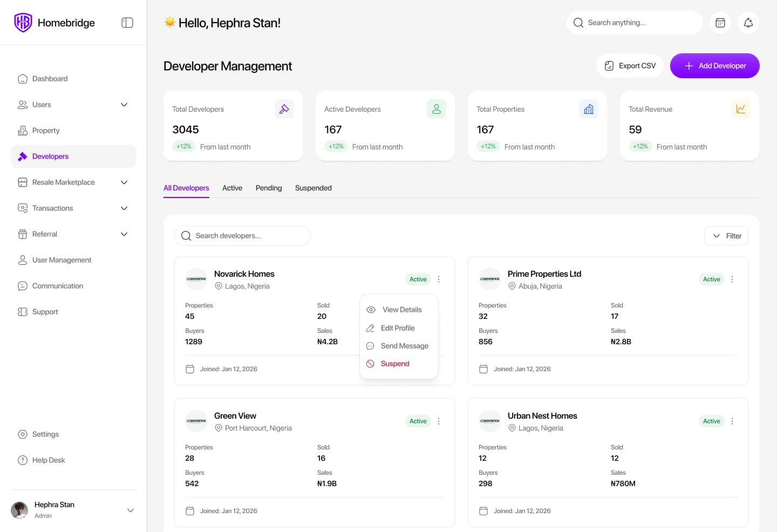Open the three-dot menu on the Green View card
The height and width of the screenshot is (532, 777).
[x=439, y=421]
